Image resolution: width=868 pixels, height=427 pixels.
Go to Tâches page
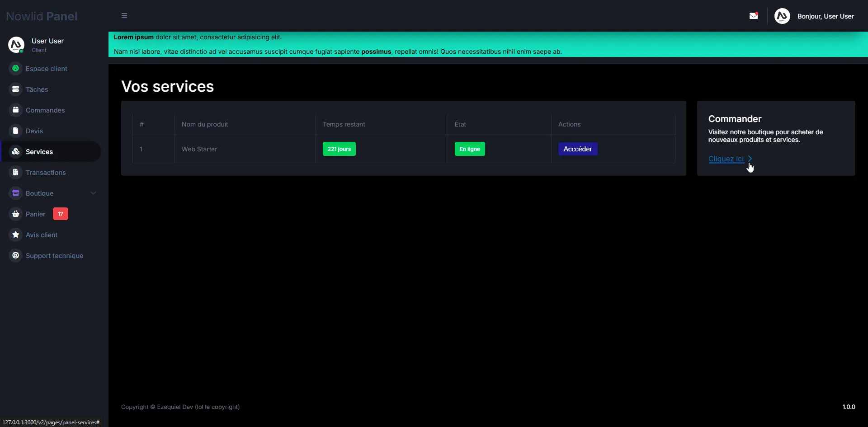tap(37, 89)
